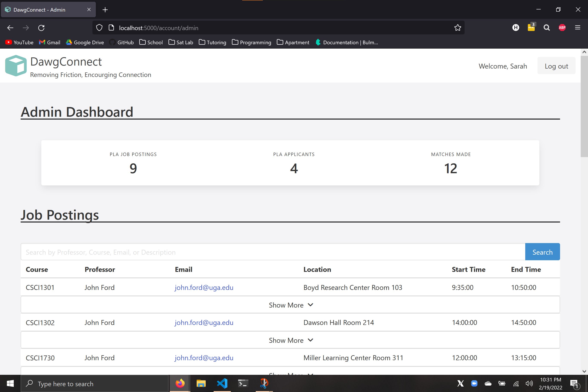Open the Programming bookmarks folder

[251, 43]
